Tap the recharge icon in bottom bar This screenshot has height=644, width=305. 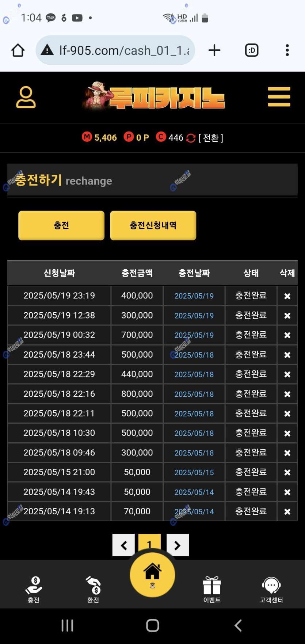pos(34,588)
